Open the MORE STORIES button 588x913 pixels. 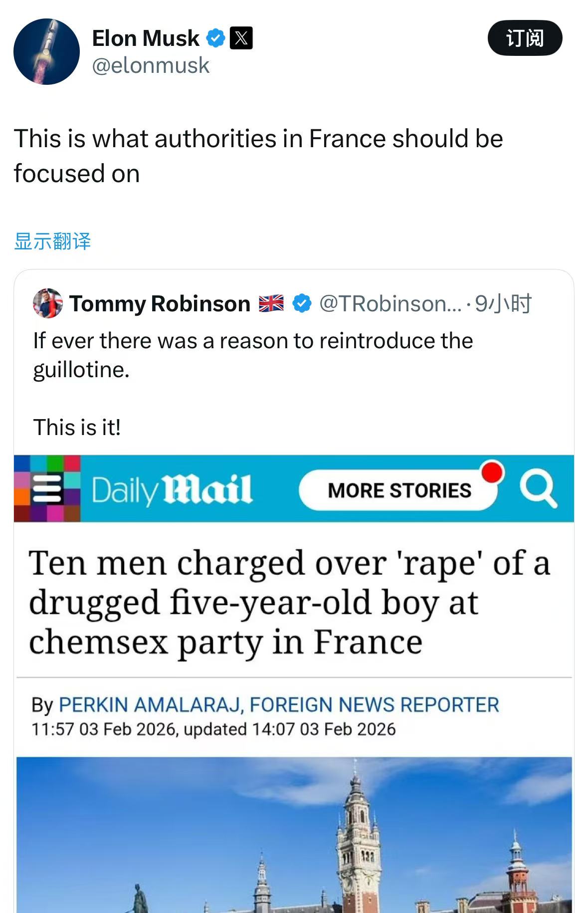pyautogui.click(x=398, y=490)
